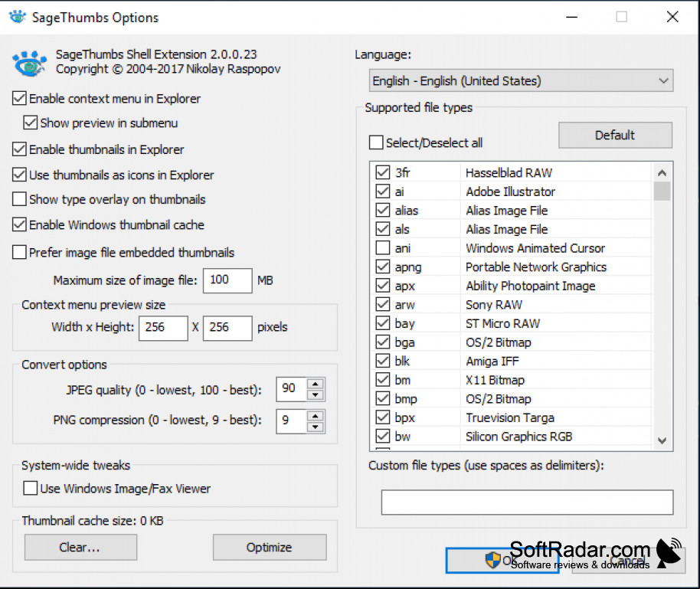Select the Amiga IFF description
The height and width of the screenshot is (589, 700).
492,361
